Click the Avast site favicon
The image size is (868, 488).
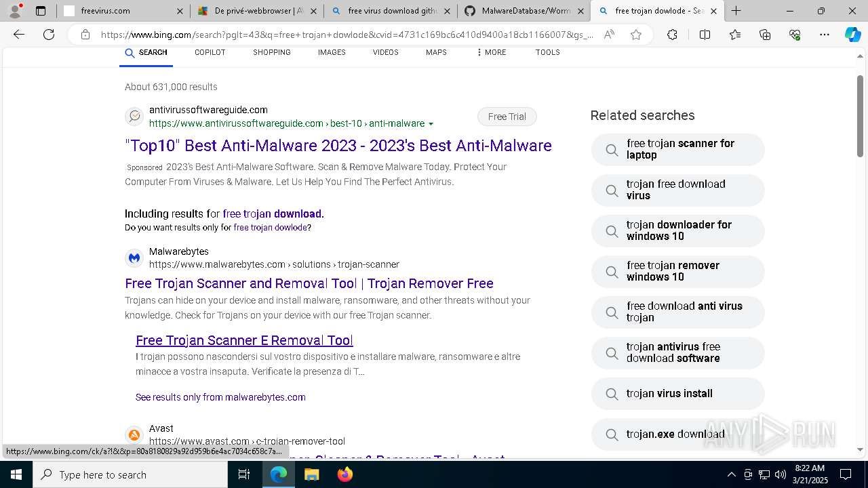(134, 434)
